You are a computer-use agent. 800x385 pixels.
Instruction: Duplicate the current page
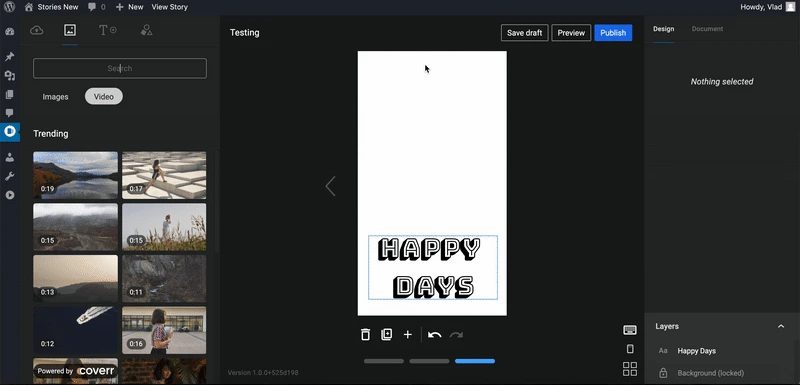click(x=387, y=335)
